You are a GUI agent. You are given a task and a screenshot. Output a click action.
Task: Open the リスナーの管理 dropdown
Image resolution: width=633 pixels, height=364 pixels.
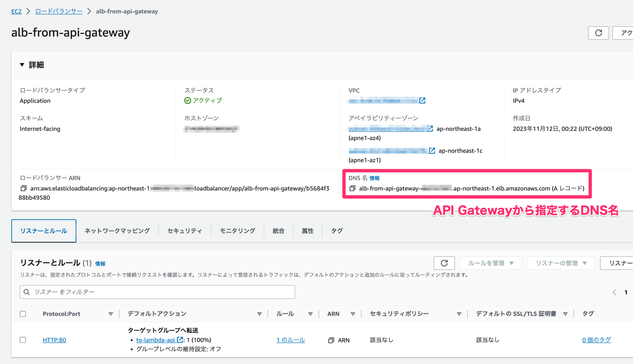tap(560, 263)
